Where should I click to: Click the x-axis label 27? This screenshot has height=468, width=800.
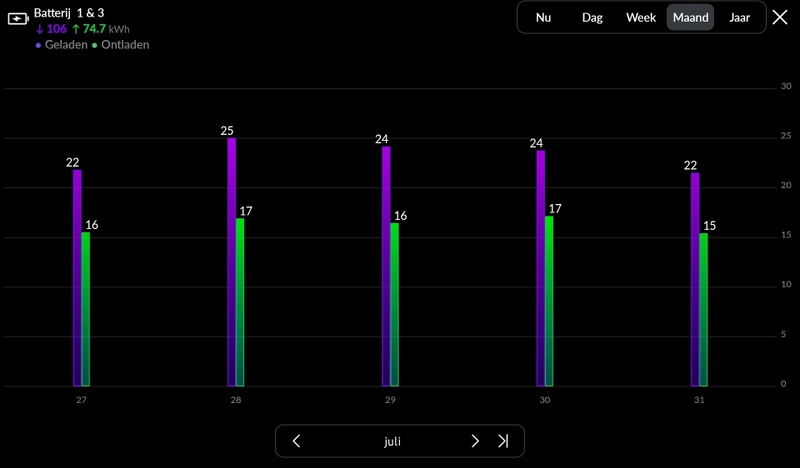click(81, 400)
